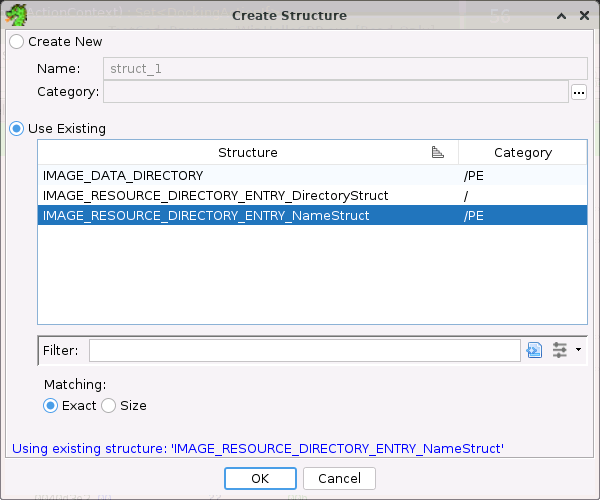Viewport: 600px width, 500px height.
Task: Select the Create New radio button
Action: point(16,42)
